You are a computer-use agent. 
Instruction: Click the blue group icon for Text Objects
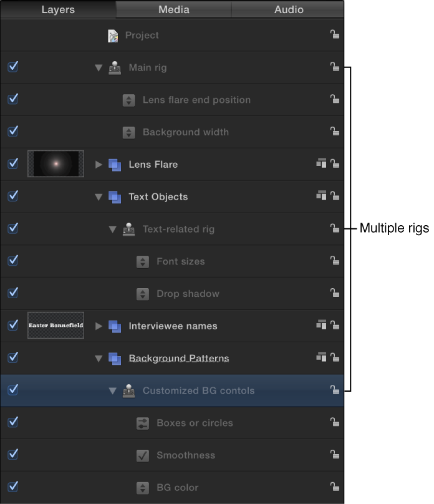tap(115, 196)
